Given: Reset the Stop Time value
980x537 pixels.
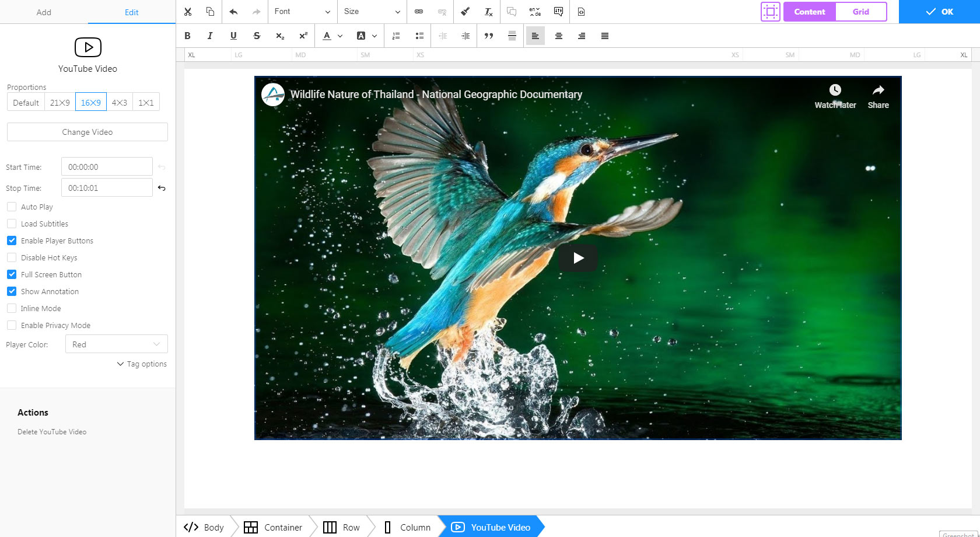Looking at the screenshot, I should pyautogui.click(x=162, y=188).
